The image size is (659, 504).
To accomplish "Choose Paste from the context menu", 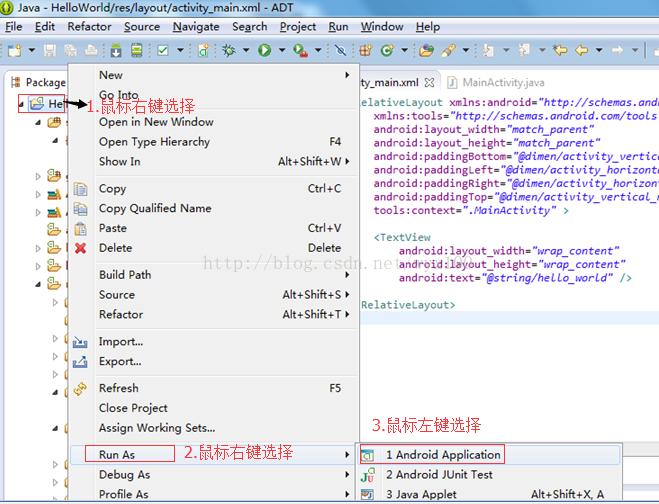I will (x=214, y=228).
